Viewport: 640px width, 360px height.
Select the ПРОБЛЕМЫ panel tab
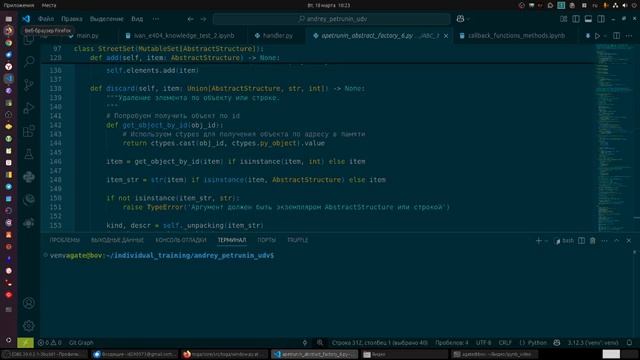(64, 240)
